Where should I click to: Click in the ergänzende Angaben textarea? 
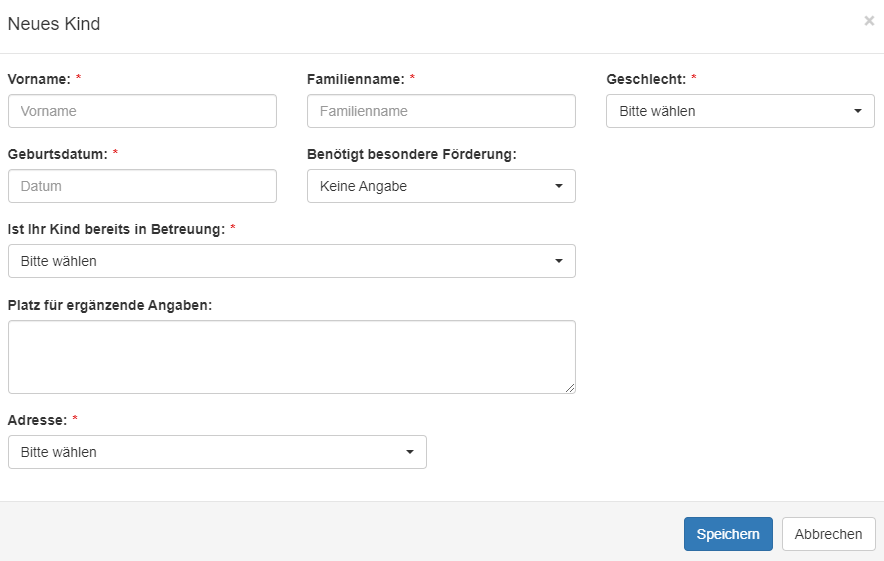291,357
